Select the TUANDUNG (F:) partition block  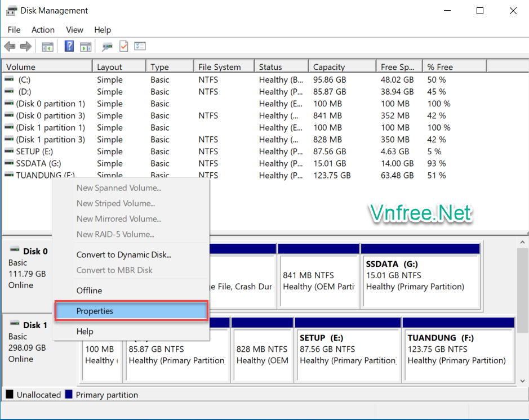[457, 349]
